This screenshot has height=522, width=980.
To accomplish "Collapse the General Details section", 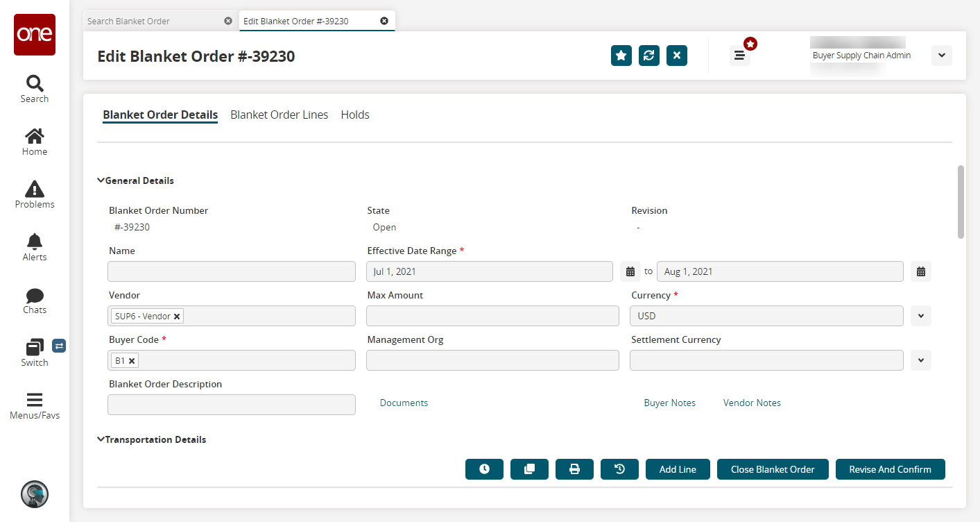I will point(101,180).
